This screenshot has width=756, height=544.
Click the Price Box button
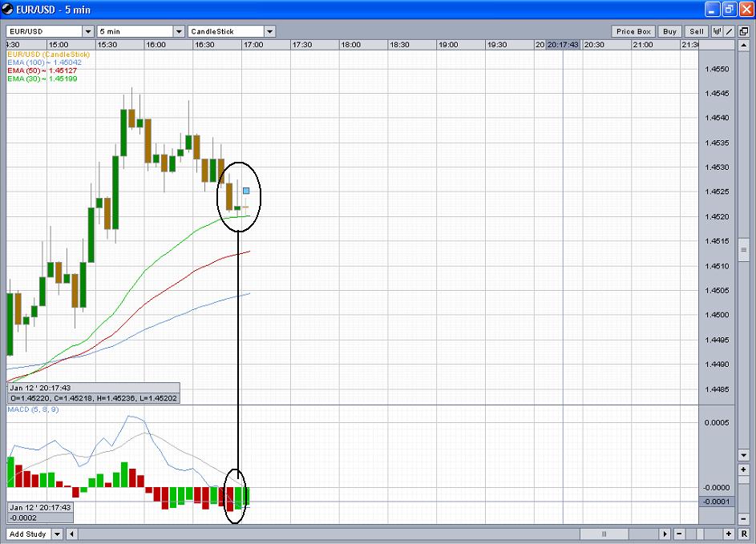[633, 31]
